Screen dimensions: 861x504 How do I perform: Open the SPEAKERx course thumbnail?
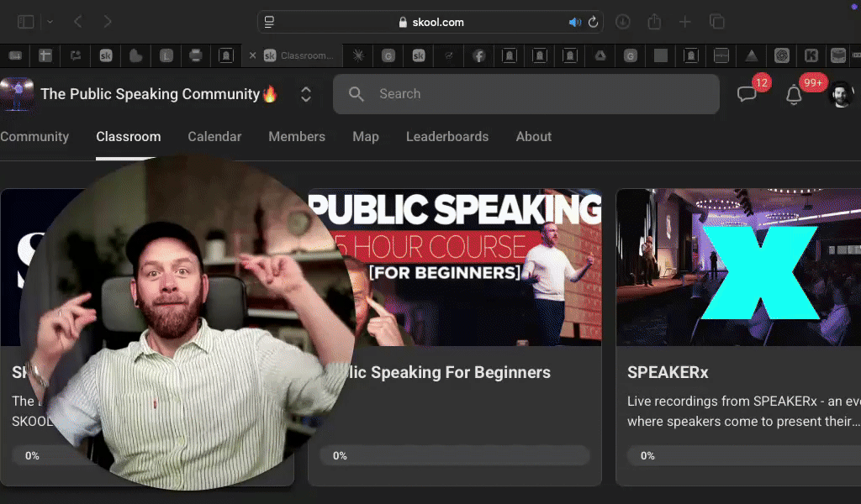[738, 267]
